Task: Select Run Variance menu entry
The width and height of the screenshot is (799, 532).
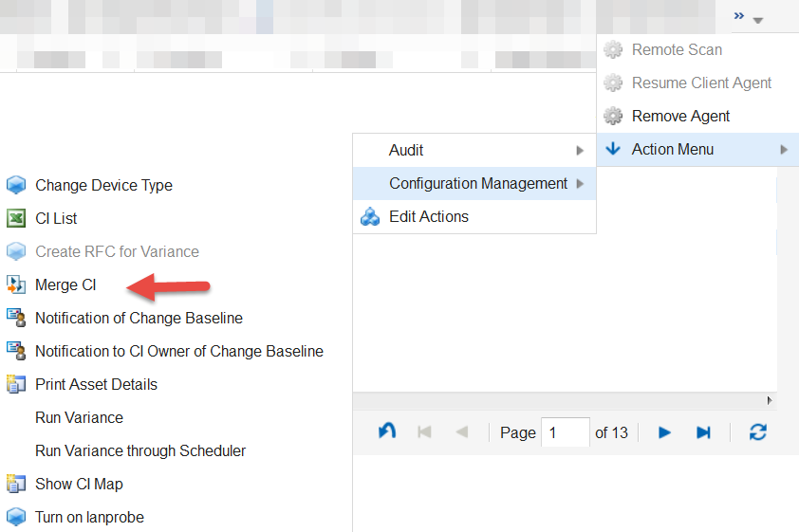Action: pyautogui.click(x=79, y=417)
